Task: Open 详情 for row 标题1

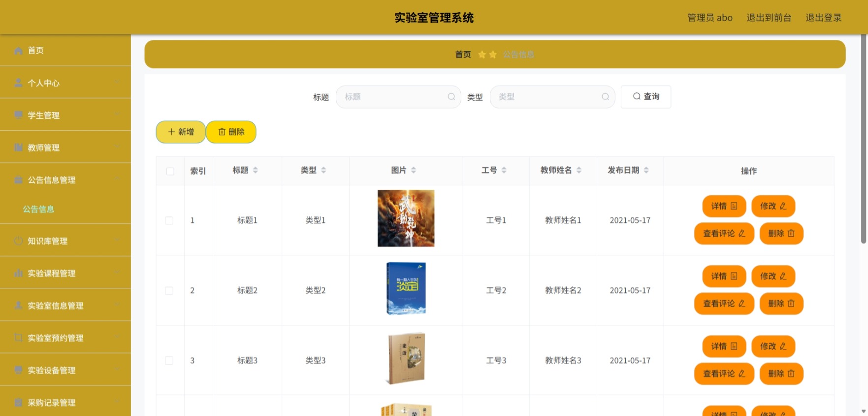Action: pyautogui.click(x=724, y=206)
